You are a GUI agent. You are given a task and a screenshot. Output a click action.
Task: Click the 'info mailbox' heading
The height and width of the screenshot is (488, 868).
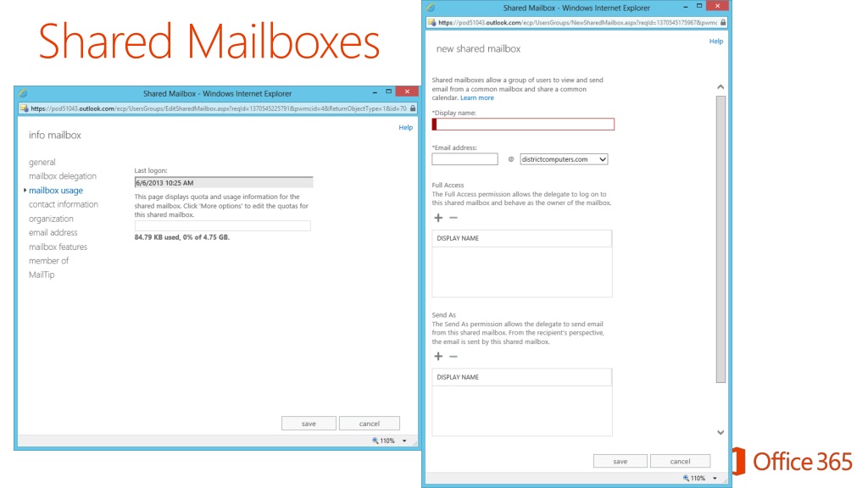(x=55, y=135)
